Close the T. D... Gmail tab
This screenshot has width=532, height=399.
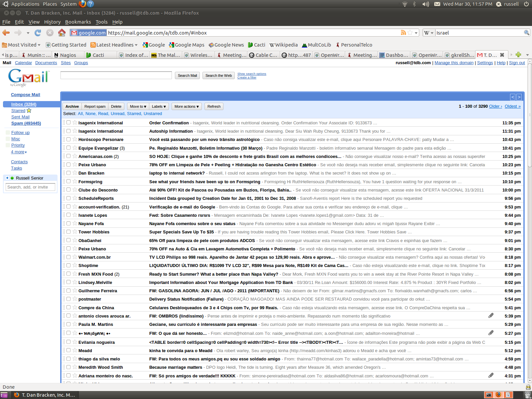tap(502, 55)
